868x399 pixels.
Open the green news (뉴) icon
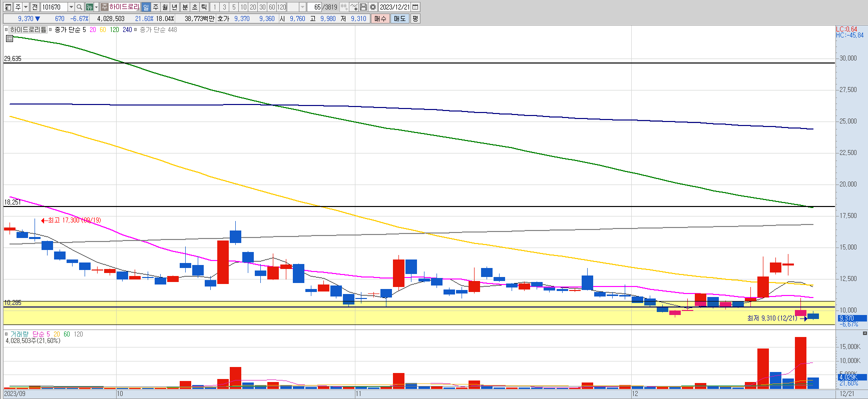click(89, 7)
